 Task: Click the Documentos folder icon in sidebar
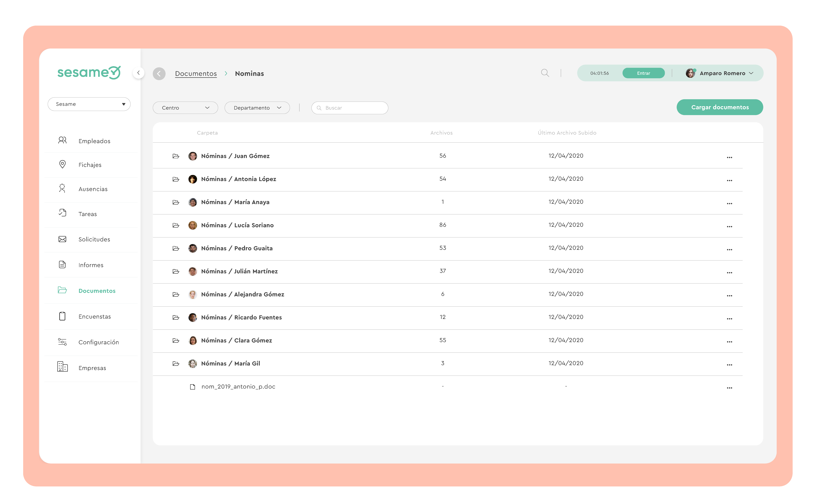click(62, 290)
